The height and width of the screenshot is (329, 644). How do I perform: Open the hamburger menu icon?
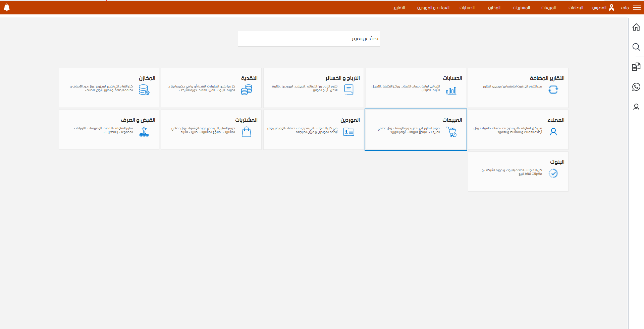pyautogui.click(x=637, y=7)
